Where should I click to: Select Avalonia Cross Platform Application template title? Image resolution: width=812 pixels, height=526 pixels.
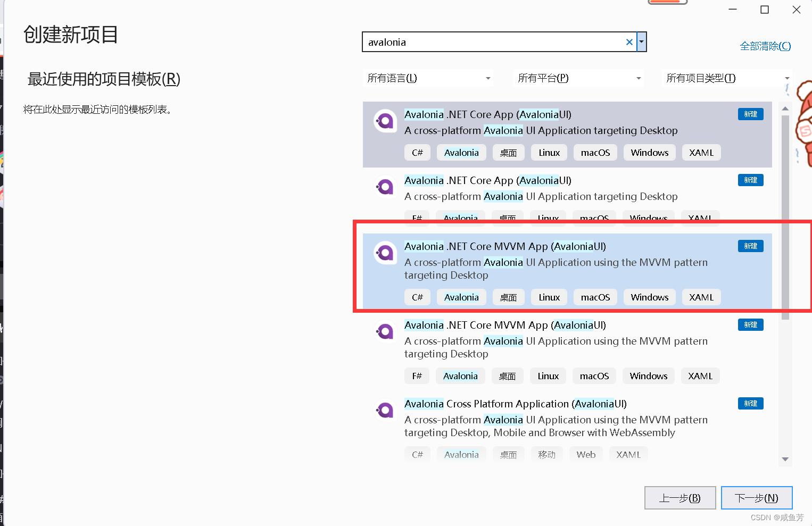(x=516, y=404)
